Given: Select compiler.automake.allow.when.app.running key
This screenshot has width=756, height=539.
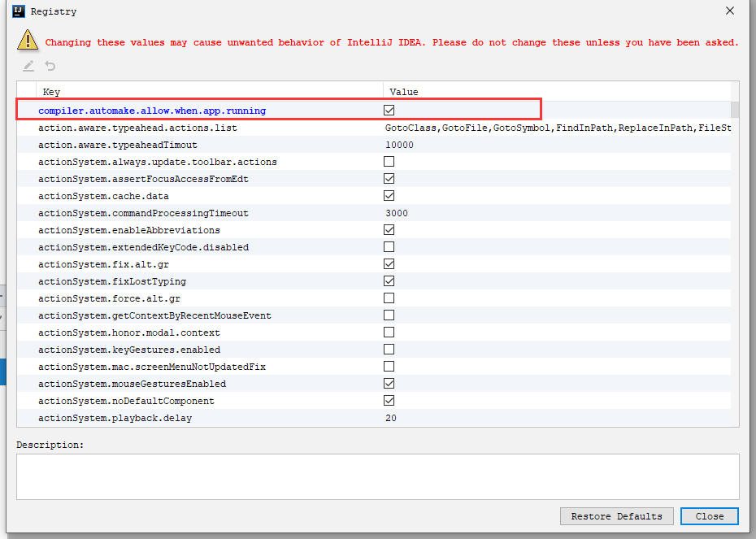Looking at the screenshot, I should 152,111.
